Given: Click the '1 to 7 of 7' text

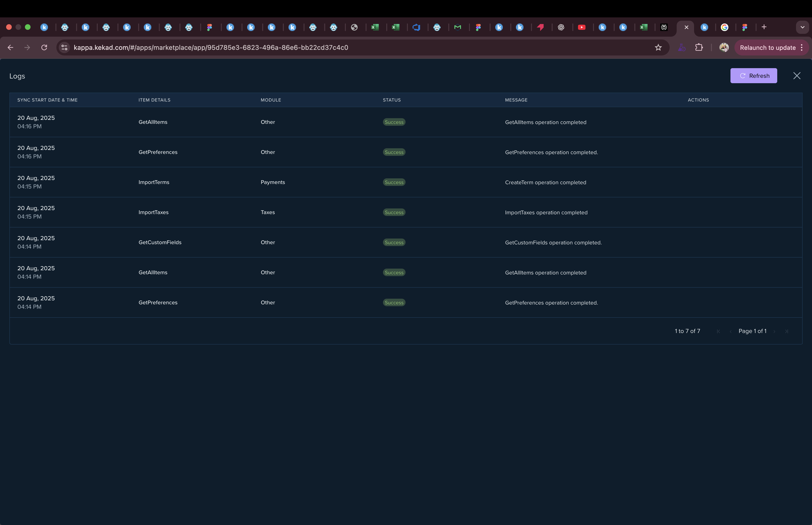Looking at the screenshot, I should pyautogui.click(x=687, y=331).
